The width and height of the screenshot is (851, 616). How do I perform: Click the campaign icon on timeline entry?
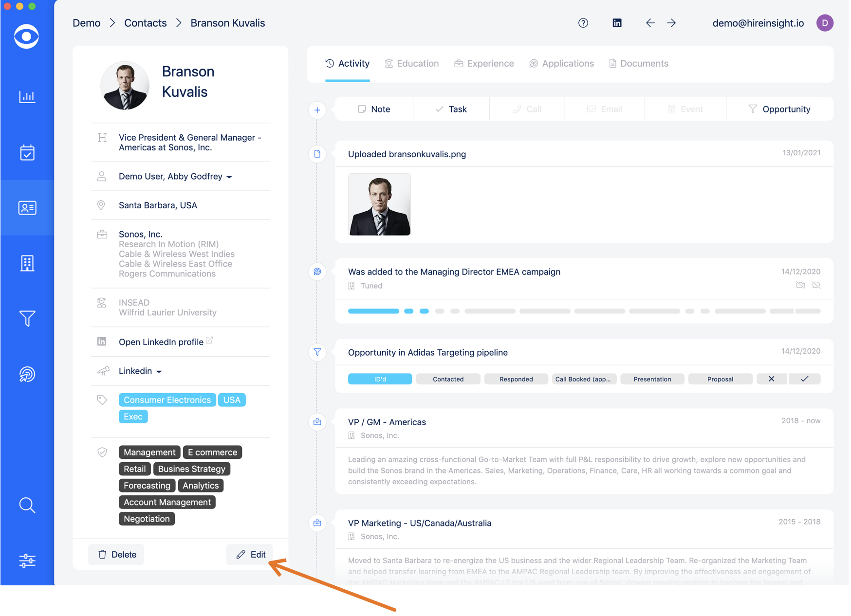click(317, 272)
